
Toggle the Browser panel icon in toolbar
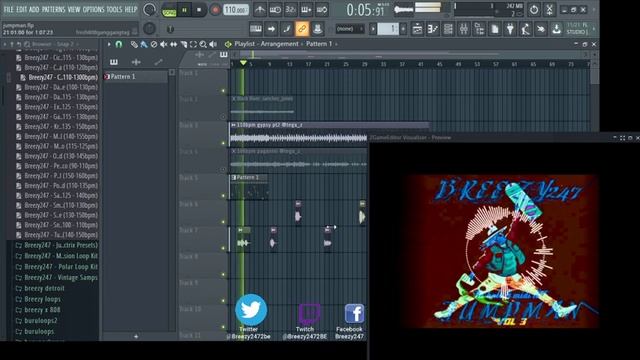479,29
